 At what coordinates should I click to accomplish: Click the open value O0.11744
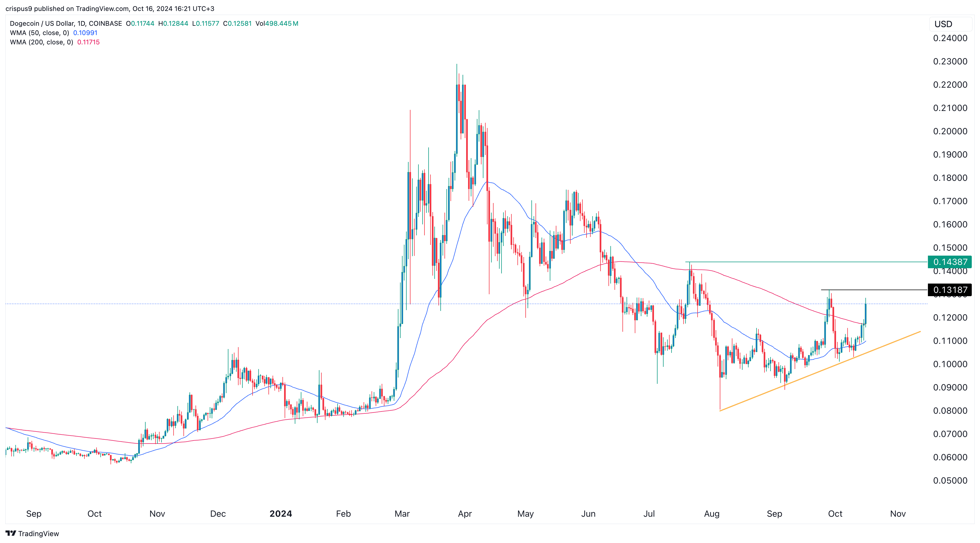click(140, 24)
